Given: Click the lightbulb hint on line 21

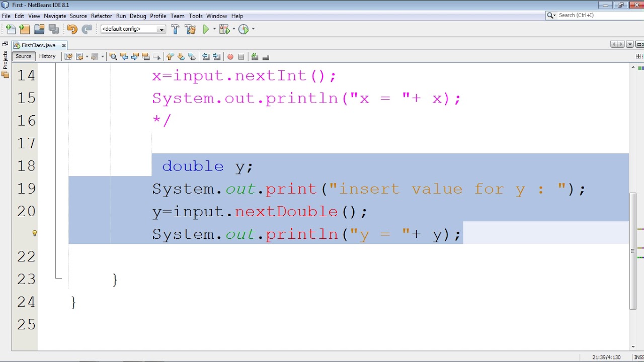Looking at the screenshot, I should (x=35, y=233).
